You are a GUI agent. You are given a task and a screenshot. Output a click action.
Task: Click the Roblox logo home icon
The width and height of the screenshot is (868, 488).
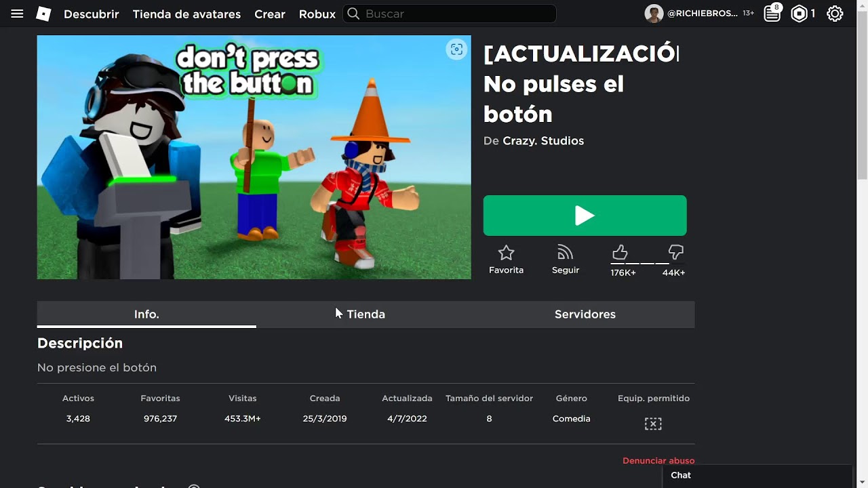tap(43, 14)
